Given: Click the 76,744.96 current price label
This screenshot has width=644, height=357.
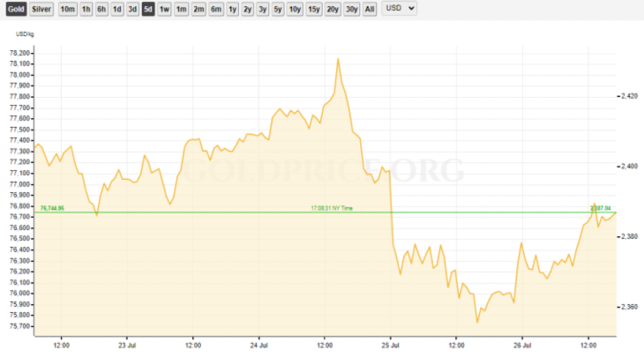Looking at the screenshot, I should click(52, 208).
